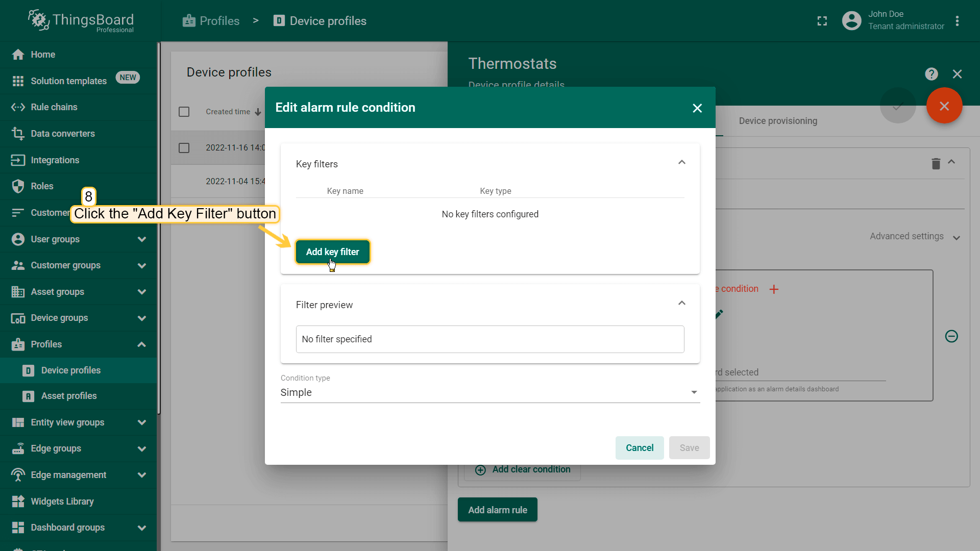
Task: Click the Add key filter button
Action: [332, 252]
